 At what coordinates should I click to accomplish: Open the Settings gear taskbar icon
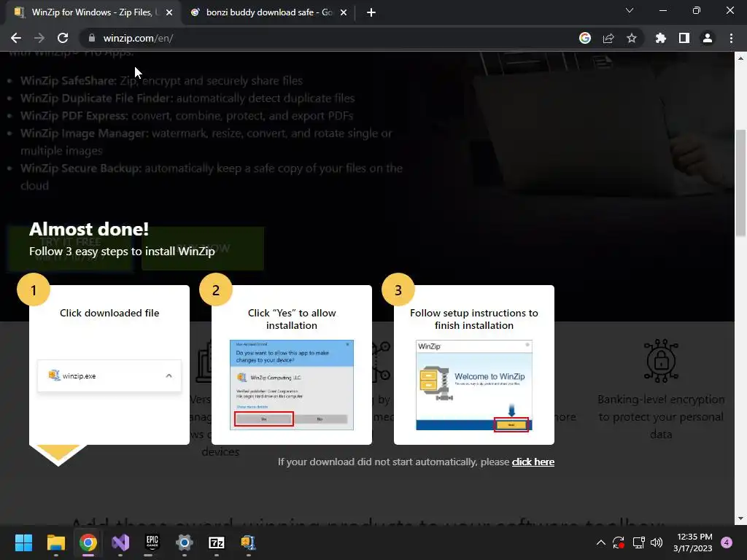185,542
